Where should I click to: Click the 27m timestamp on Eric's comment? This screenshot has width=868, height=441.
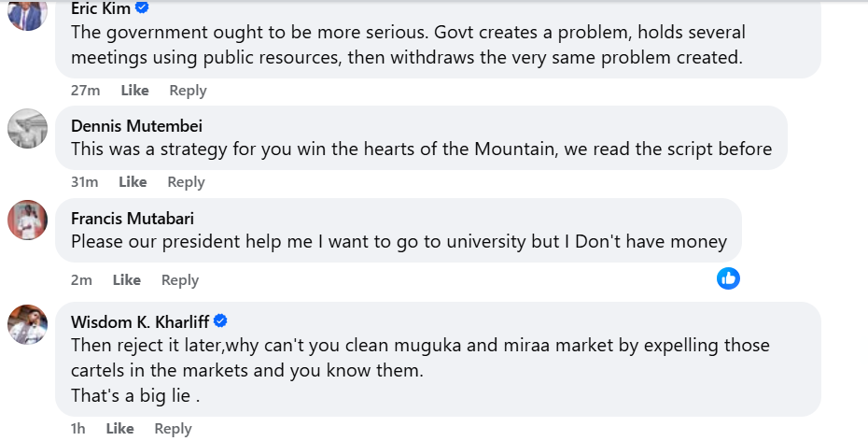[85, 91]
